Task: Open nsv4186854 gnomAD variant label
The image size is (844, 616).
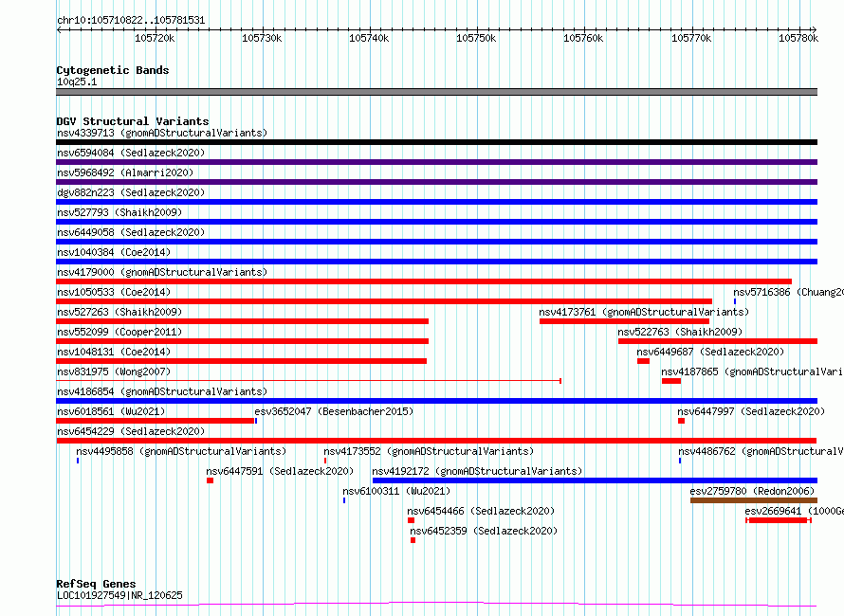Action: click(162, 391)
